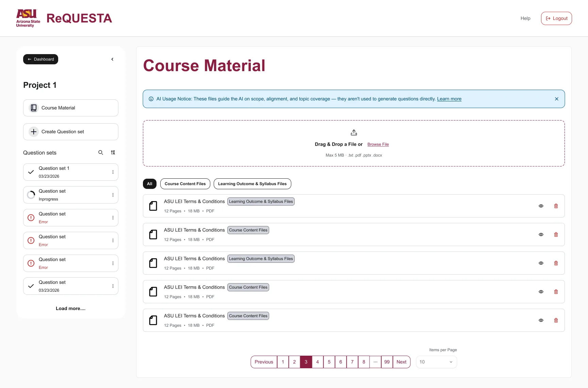Delete the second ASU LEI Terms file

(x=556, y=235)
